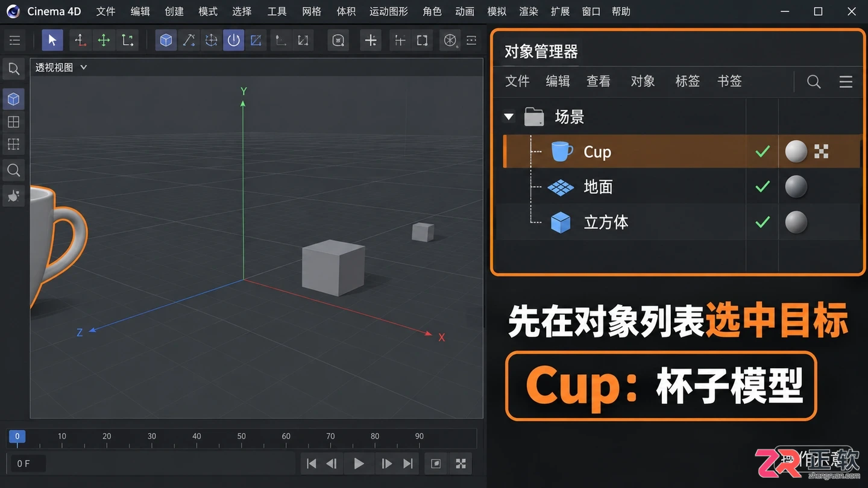
Task: Click the coordinate axis tool icon
Action: point(80,40)
